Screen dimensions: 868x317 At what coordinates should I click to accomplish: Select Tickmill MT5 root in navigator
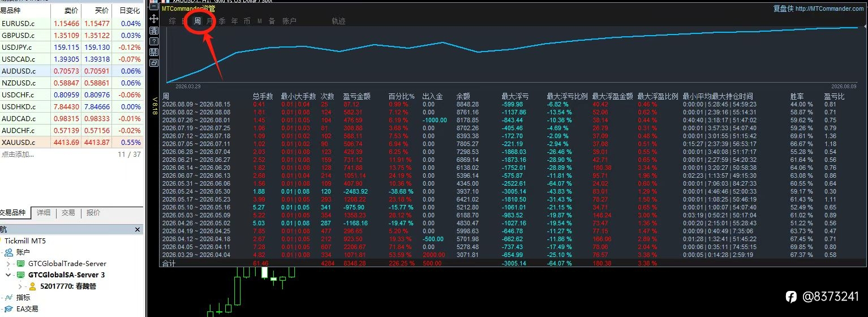pos(25,241)
